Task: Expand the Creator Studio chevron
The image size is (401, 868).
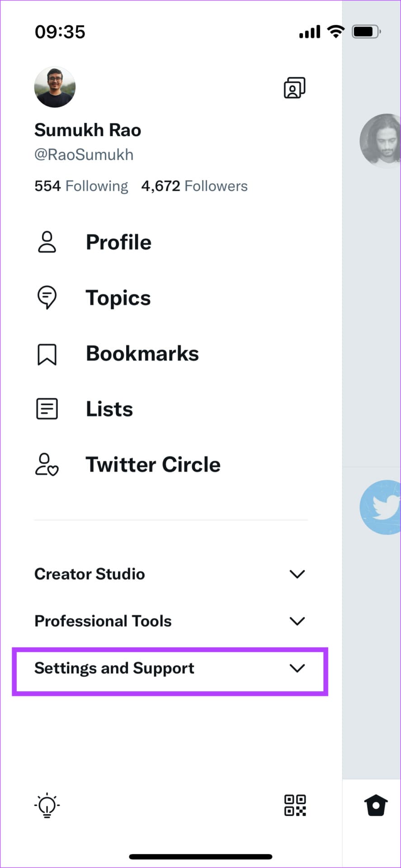Action: pos(297,574)
